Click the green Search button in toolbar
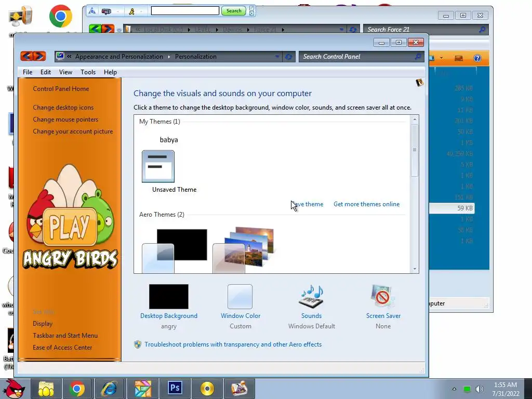Screen dimensions: 532x399 pos(234,11)
